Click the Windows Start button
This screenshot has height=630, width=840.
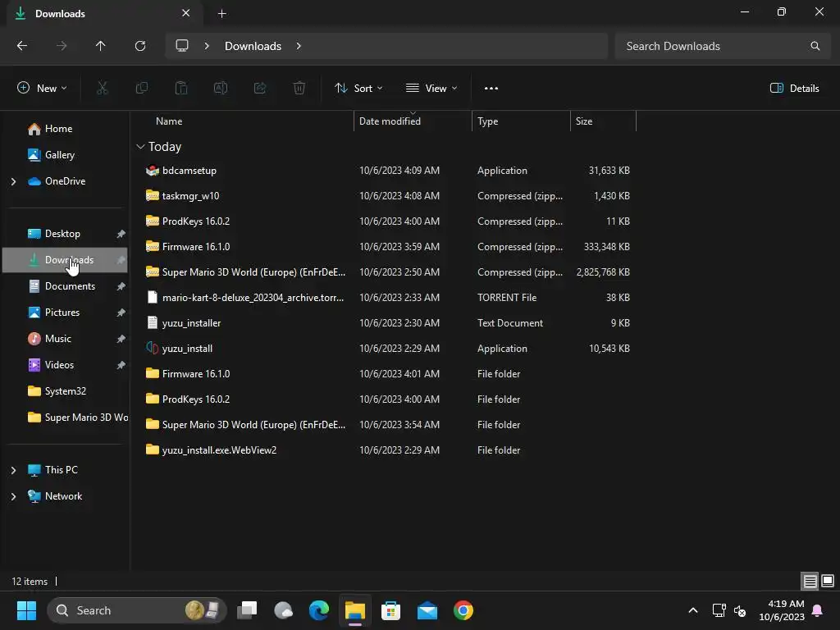tap(26, 610)
